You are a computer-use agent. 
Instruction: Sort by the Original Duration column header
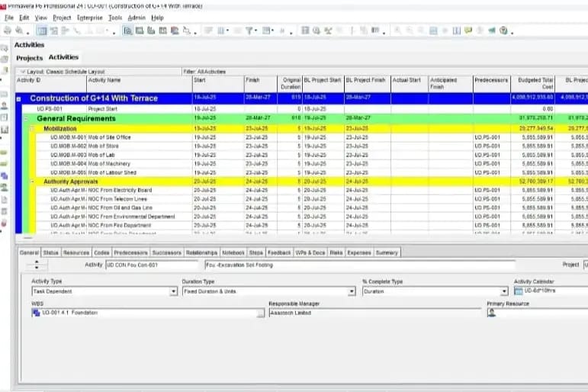tap(290, 84)
